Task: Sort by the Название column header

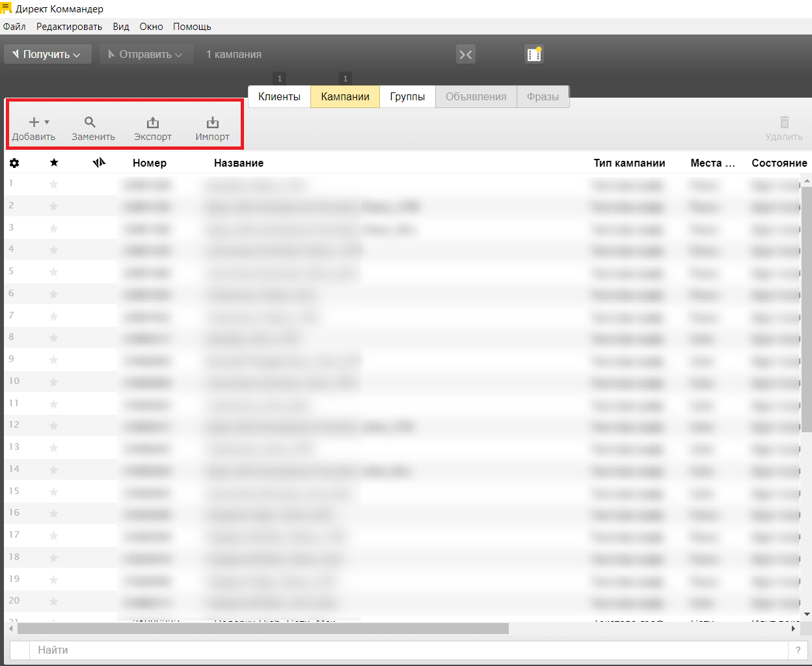Action: [x=239, y=163]
